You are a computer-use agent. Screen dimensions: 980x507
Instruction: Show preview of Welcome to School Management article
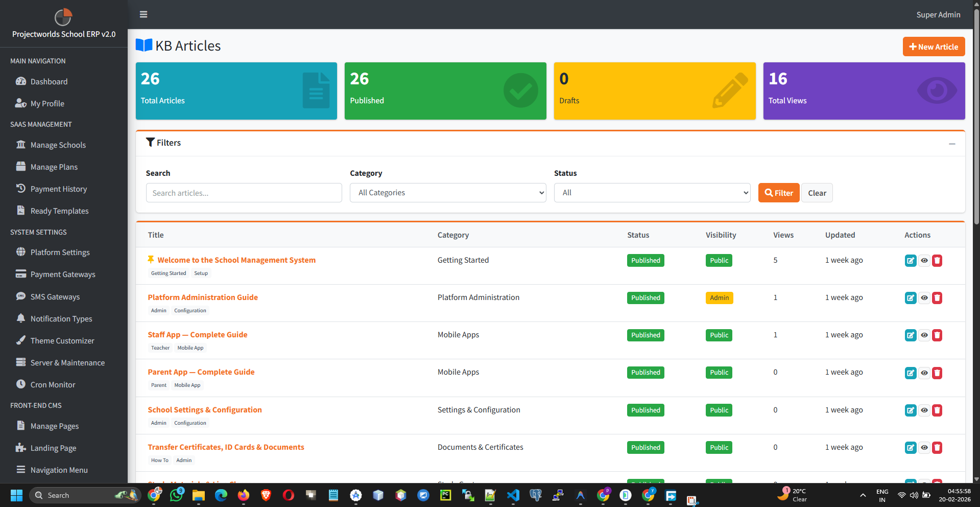tap(924, 261)
